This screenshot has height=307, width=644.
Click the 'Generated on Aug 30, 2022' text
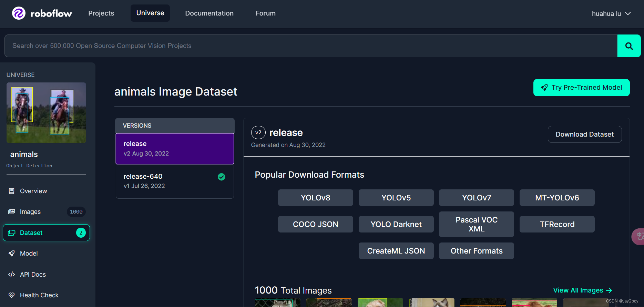(288, 145)
